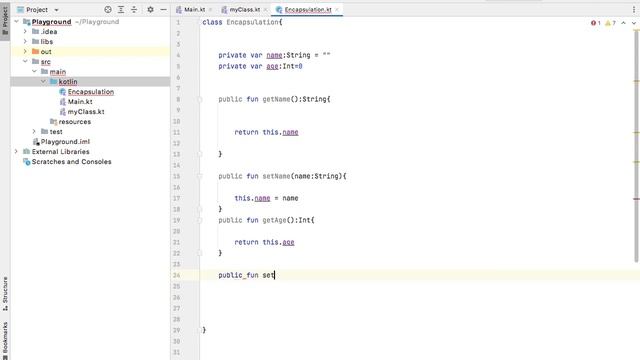Click the warnings count indicator
Viewport: 640px width, 360px height.
[610, 23]
